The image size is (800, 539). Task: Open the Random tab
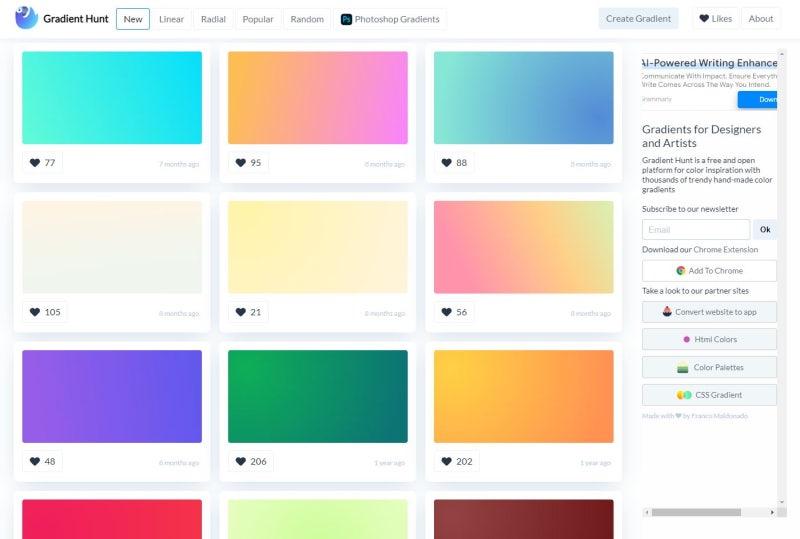pyautogui.click(x=307, y=19)
